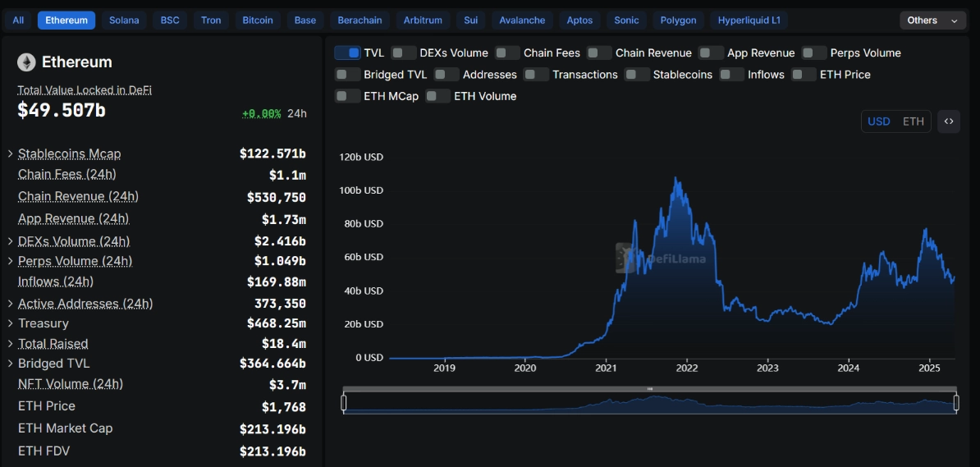Open the Avalanche chain tab

[x=522, y=21]
